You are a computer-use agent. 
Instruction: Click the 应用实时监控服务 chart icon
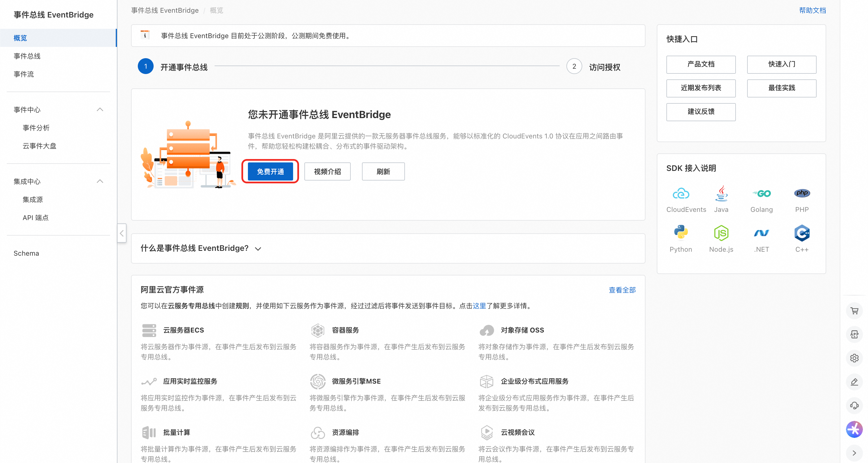point(149,381)
